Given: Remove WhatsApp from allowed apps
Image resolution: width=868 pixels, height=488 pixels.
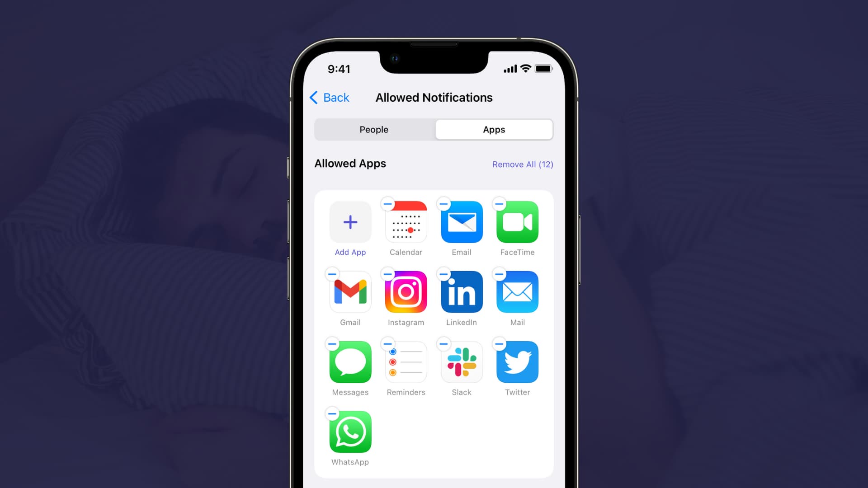Looking at the screenshot, I should (x=332, y=413).
